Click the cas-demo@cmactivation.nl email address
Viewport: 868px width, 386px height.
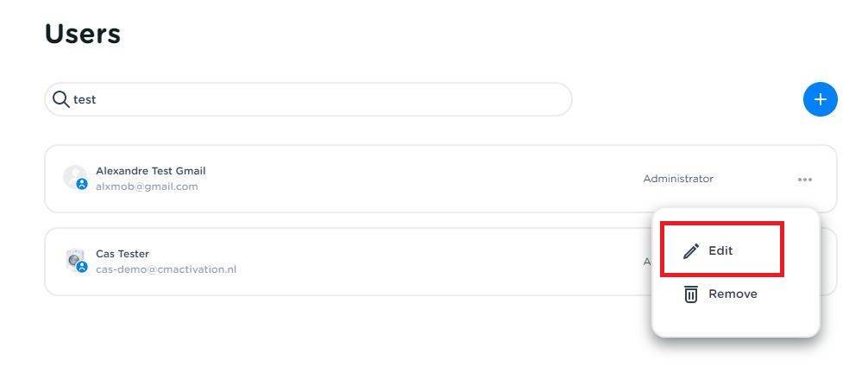[166, 269]
